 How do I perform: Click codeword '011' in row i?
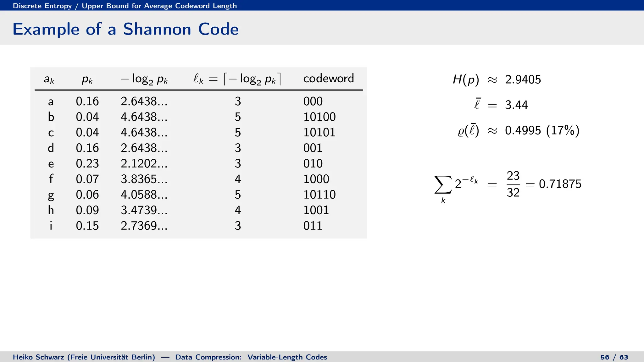(313, 226)
